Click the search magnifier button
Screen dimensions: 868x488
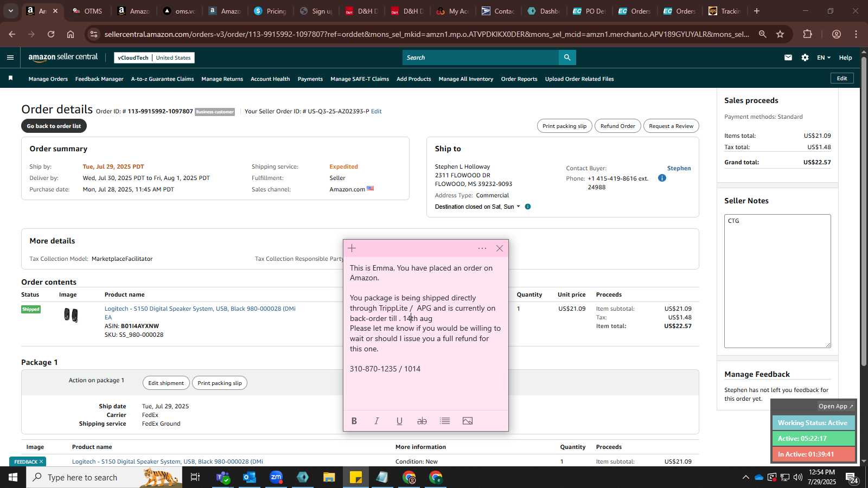coord(567,57)
